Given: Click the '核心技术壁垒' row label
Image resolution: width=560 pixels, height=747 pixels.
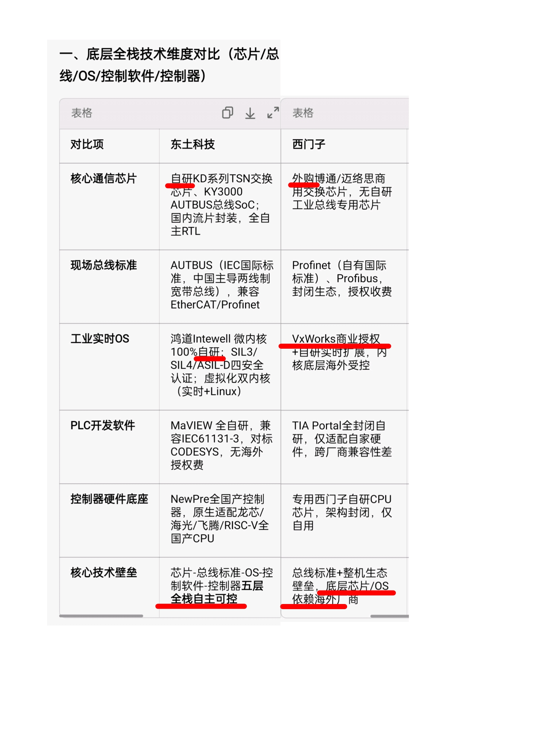Looking at the screenshot, I should click(104, 573).
